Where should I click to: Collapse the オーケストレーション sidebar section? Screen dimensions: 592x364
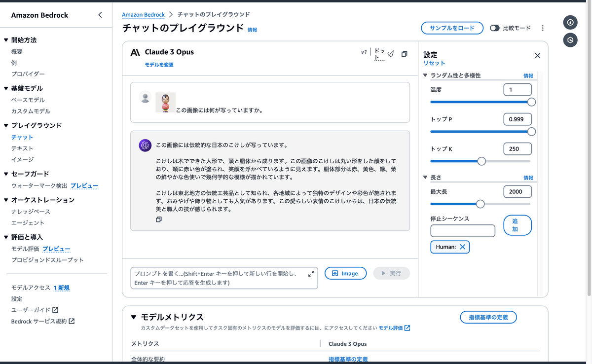click(6, 200)
